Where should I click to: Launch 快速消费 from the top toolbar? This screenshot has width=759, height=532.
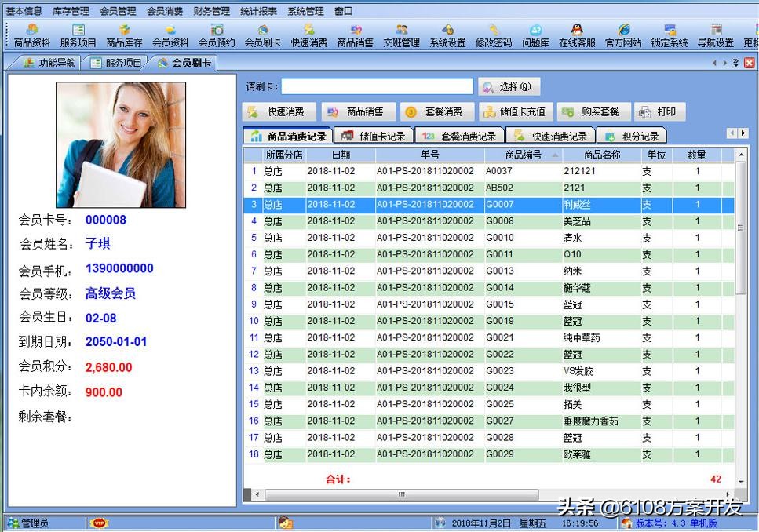[308, 35]
